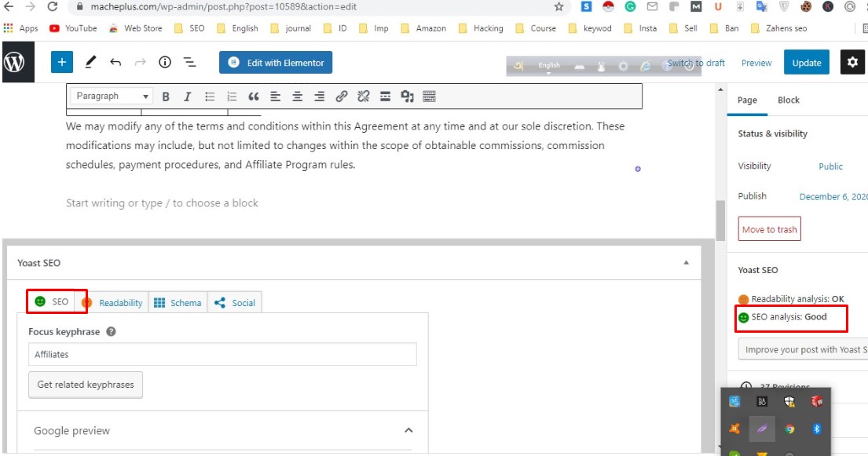Insert a numbered list
Screen dimensions: 868x456
point(230,96)
